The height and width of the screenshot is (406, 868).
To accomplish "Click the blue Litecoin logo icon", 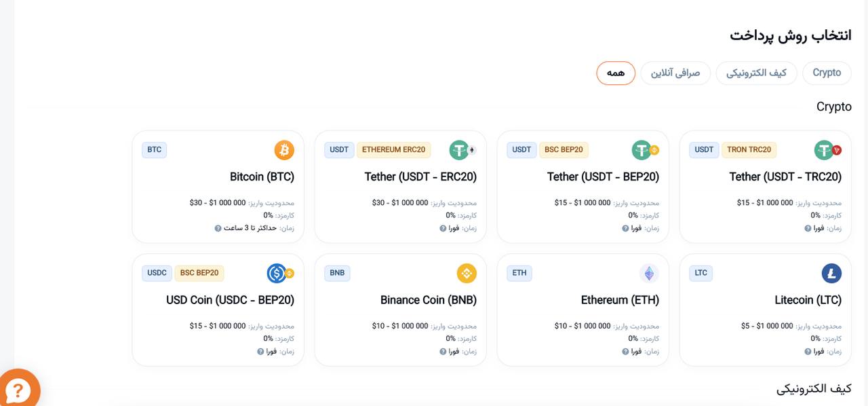I will pyautogui.click(x=831, y=274).
